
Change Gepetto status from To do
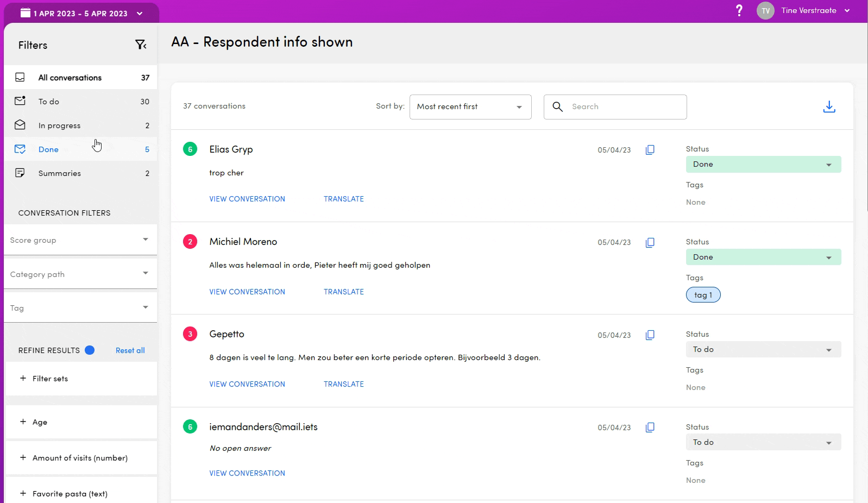click(763, 350)
